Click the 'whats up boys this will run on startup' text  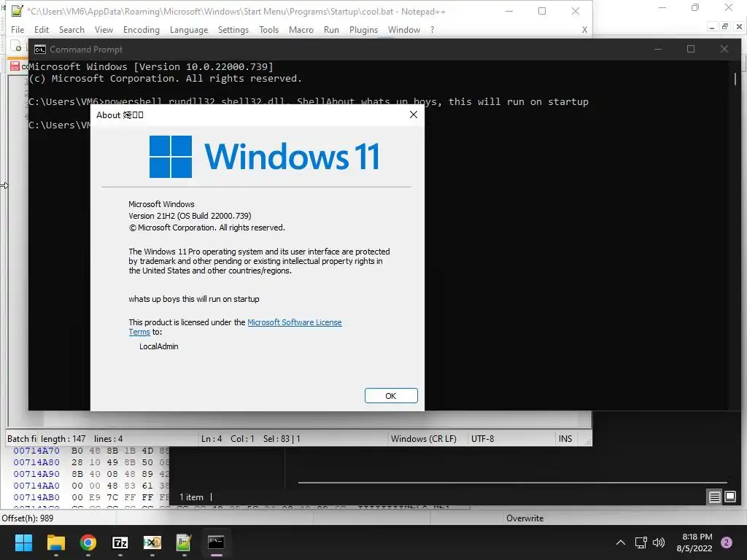click(194, 299)
